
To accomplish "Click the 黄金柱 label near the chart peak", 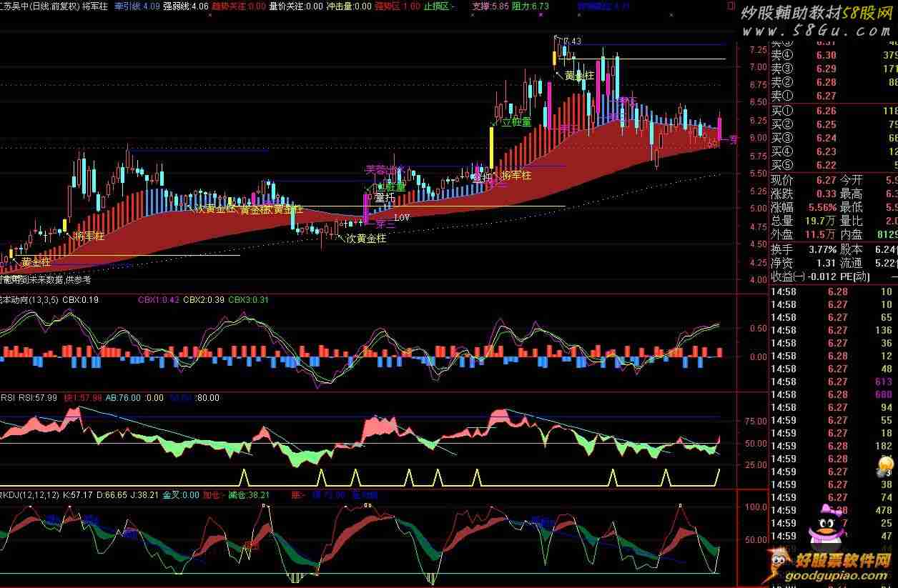I will pyautogui.click(x=579, y=75).
